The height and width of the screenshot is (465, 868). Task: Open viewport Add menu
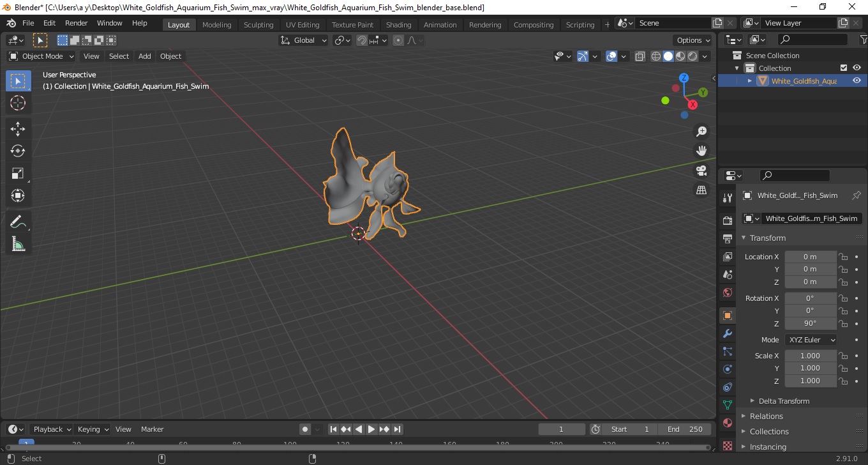pos(145,56)
